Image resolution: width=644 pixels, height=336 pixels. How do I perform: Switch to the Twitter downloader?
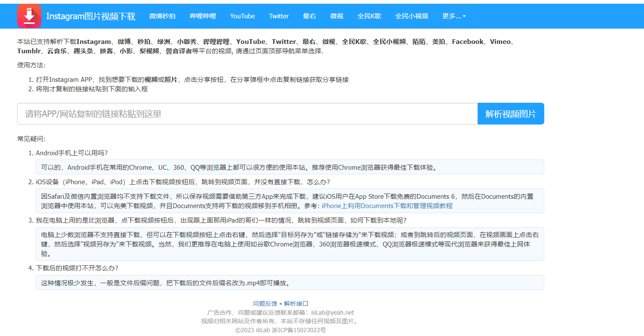coord(279,16)
